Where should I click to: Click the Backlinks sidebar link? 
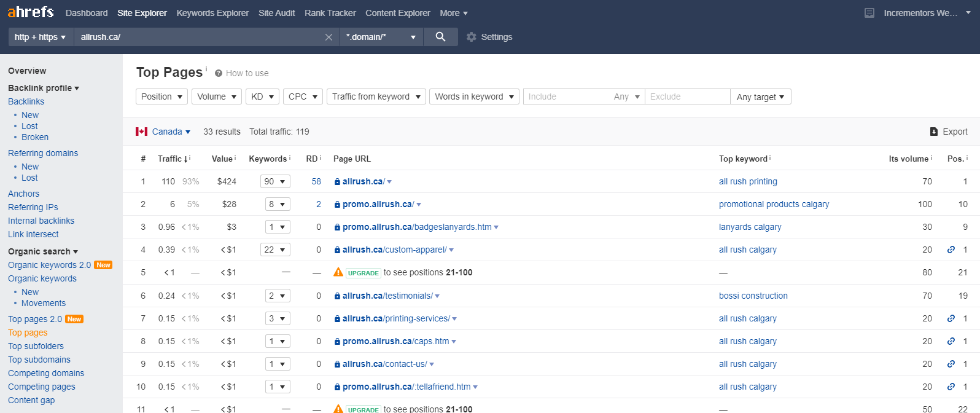(x=26, y=101)
